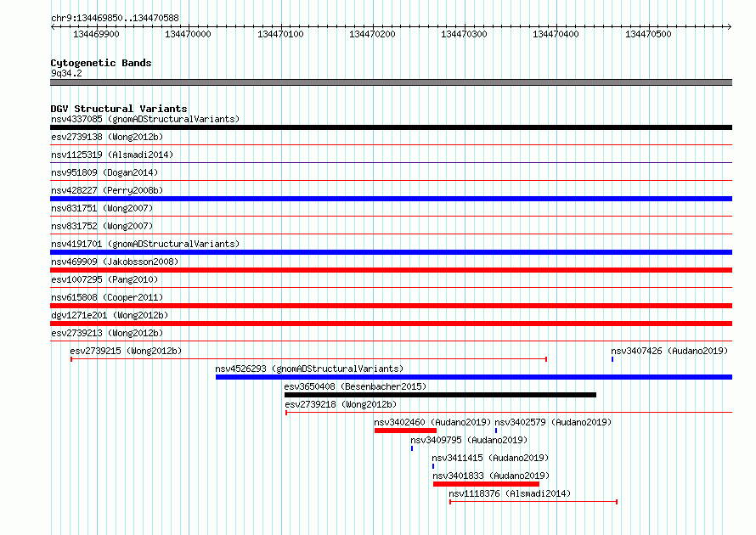756x535 pixels.
Task: Click the 134470100 ruler position label
Action: (x=280, y=34)
